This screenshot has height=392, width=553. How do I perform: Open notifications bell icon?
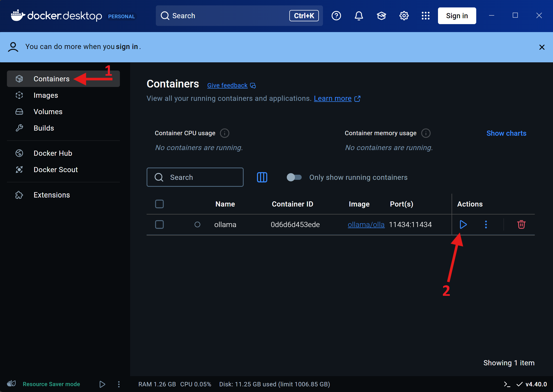tap(359, 16)
